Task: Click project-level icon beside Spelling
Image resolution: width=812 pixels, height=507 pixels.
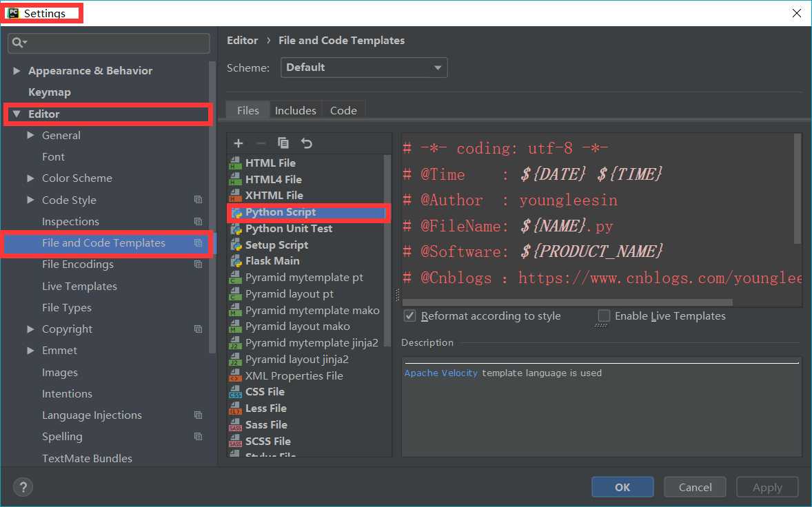Action: [198, 437]
